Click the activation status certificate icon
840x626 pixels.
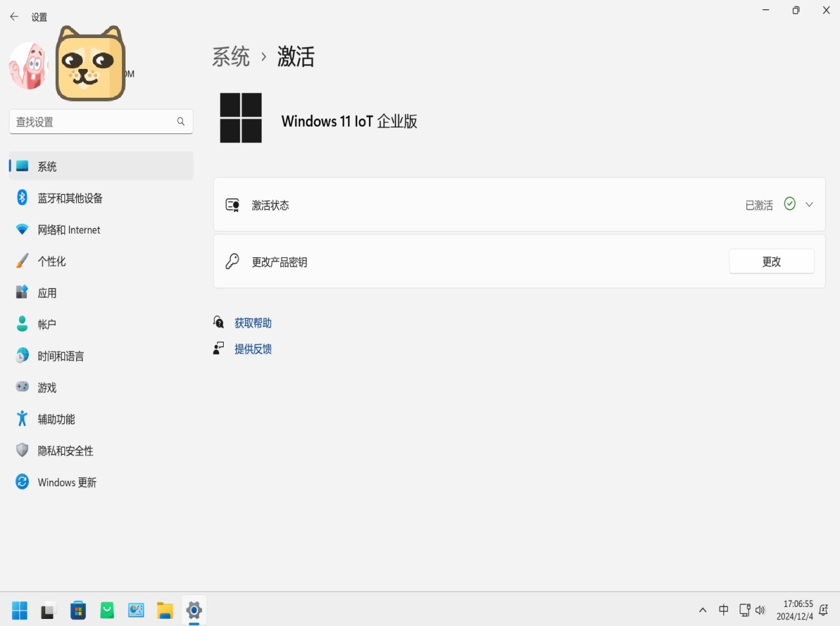pyautogui.click(x=232, y=205)
